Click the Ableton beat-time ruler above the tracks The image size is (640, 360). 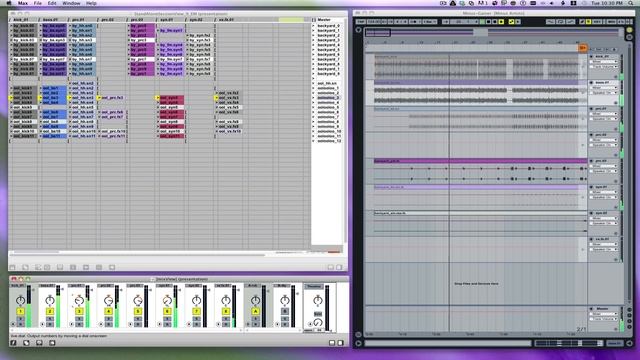[x=476, y=42]
